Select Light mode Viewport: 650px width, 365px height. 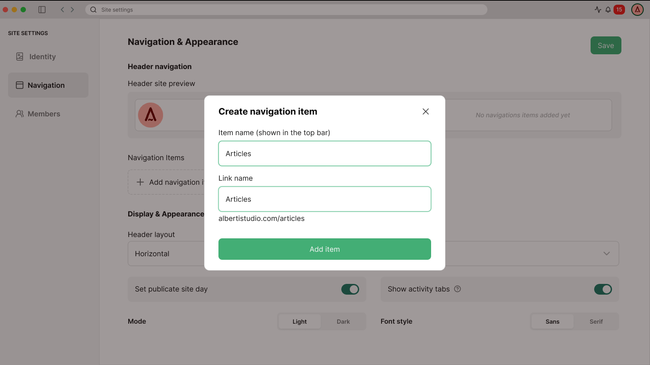click(x=299, y=321)
